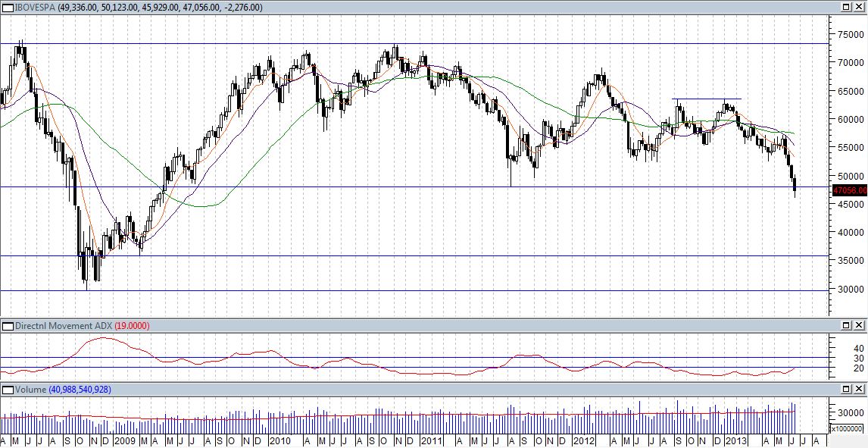868x448 pixels.
Task: Close the IBOVESPA price panel
Action: point(860,7)
